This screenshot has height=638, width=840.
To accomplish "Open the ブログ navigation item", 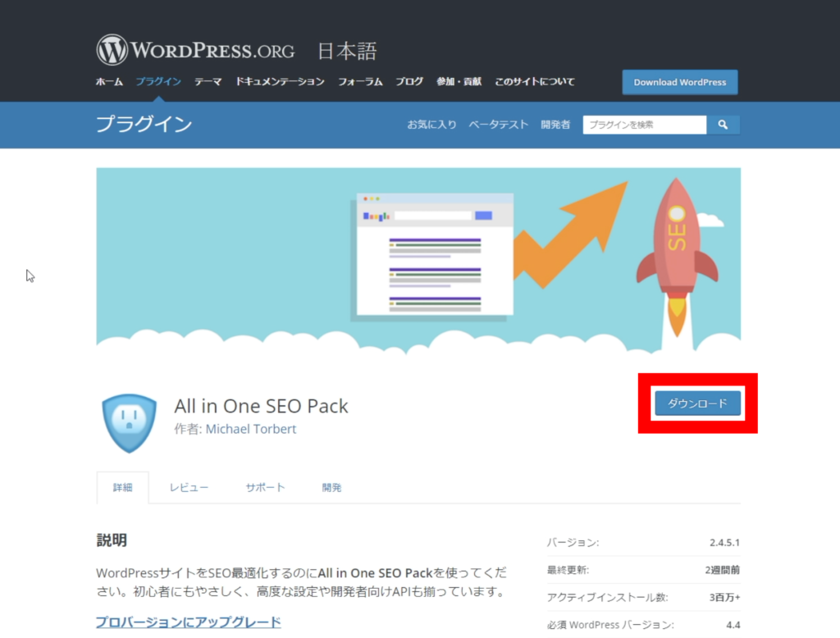I will tap(409, 81).
